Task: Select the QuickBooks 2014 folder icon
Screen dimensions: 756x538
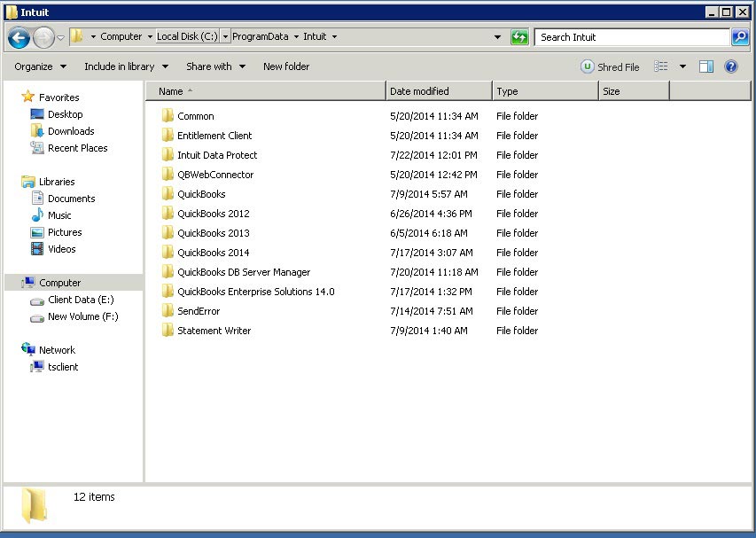Action: click(x=168, y=253)
